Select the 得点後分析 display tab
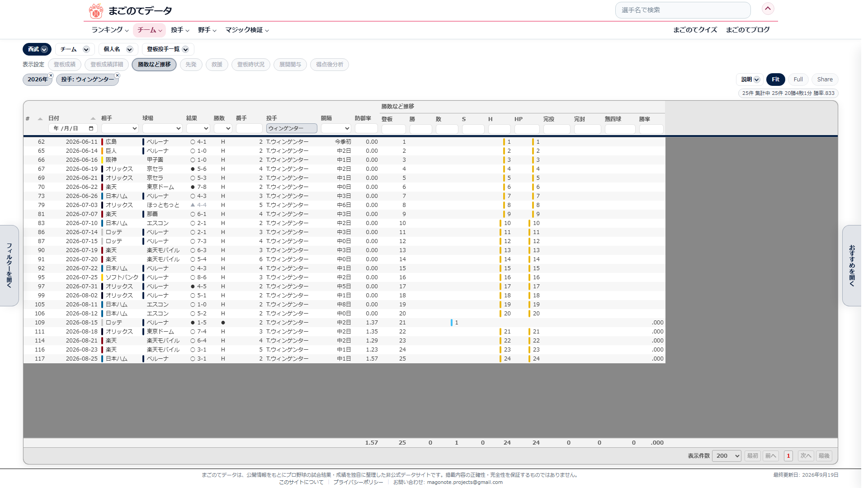The height and width of the screenshot is (488, 868). point(330,65)
